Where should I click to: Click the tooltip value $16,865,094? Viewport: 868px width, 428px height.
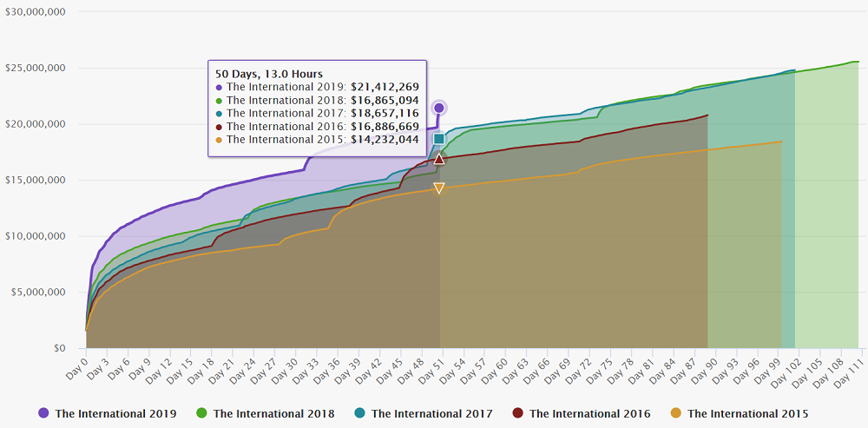coord(385,100)
